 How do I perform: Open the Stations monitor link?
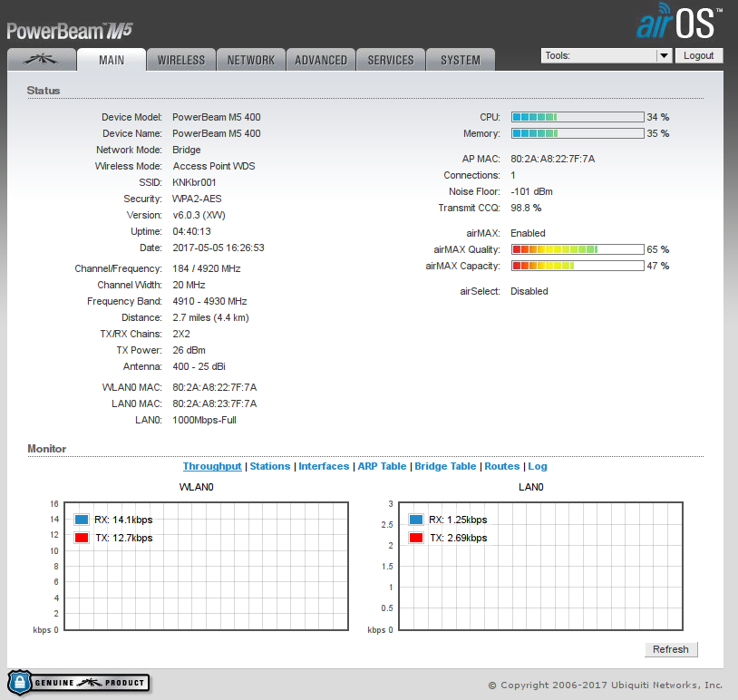[x=270, y=466]
